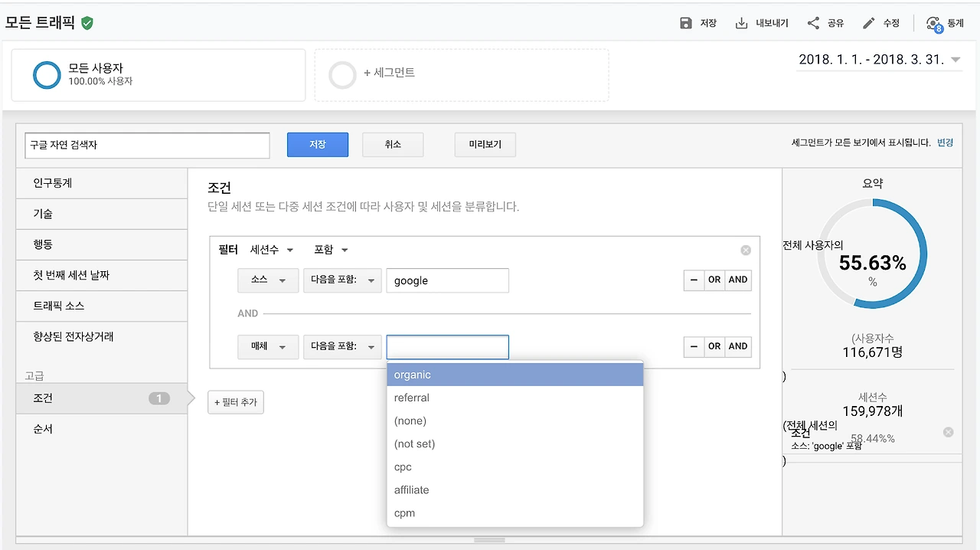The width and height of the screenshot is (980, 550).
Task: Choose (none) in the suggestion list
Action: tap(515, 421)
